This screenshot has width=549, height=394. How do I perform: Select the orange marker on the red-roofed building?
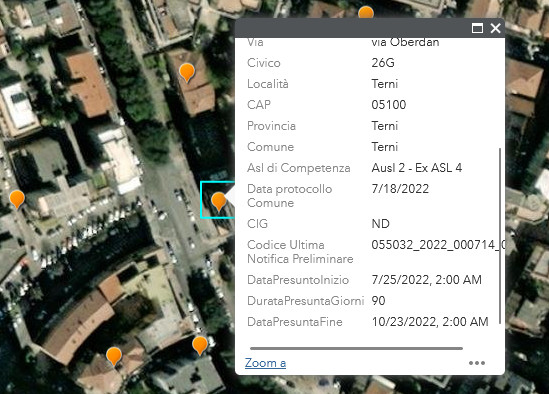point(187,73)
